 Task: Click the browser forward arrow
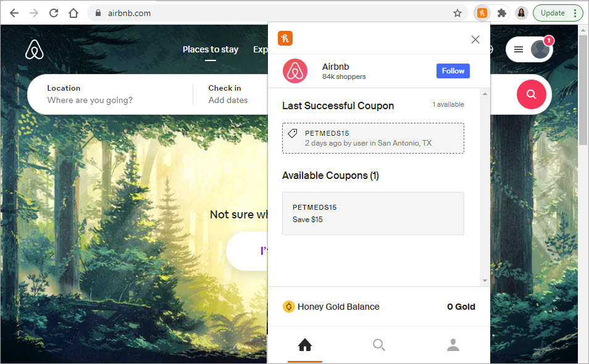pyautogui.click(x=34, y=13)
